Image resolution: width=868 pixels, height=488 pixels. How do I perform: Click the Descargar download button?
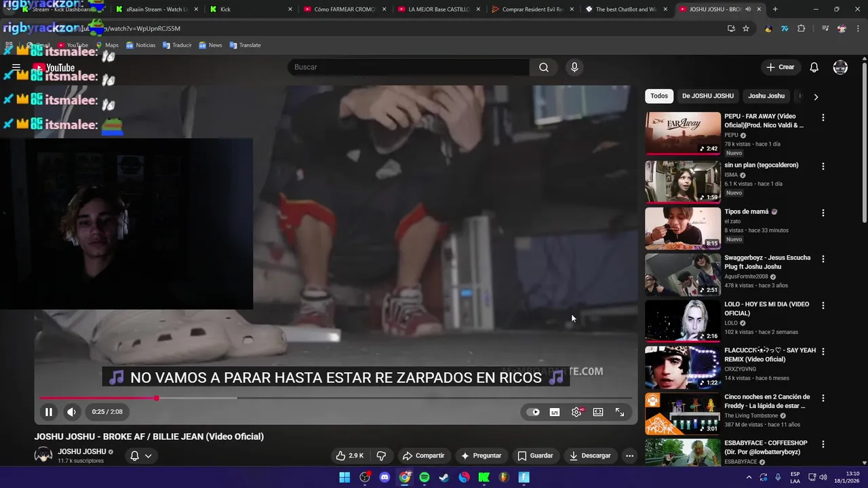pos(590,455)
